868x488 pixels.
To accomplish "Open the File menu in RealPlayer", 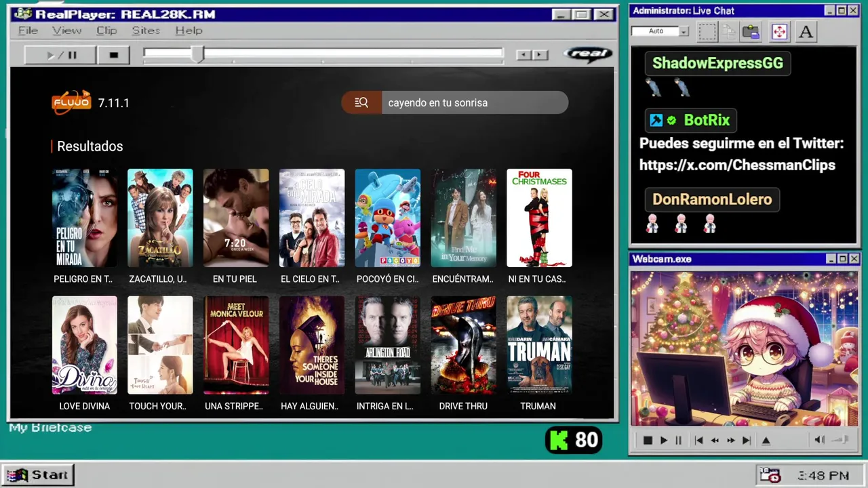I will coord(28,30).
